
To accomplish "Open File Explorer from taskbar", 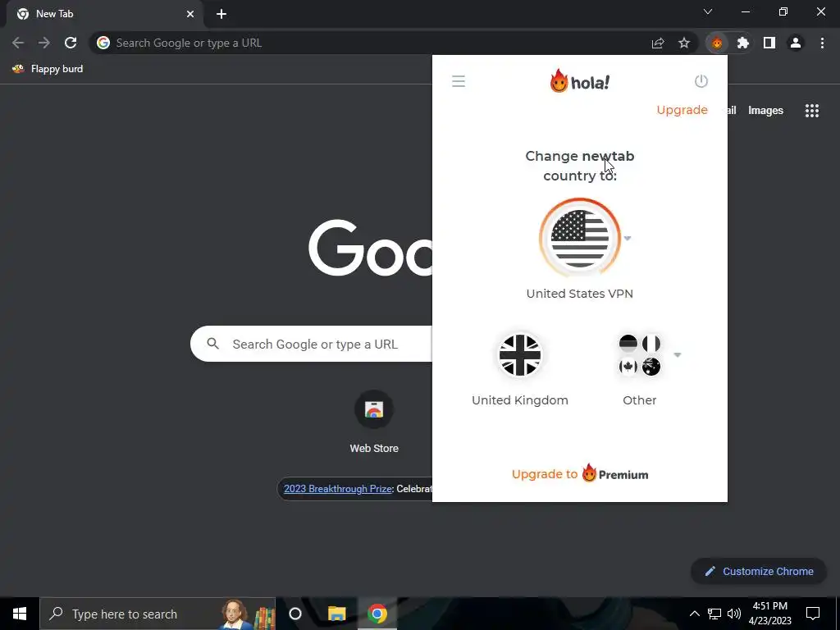I will (337, 614).
